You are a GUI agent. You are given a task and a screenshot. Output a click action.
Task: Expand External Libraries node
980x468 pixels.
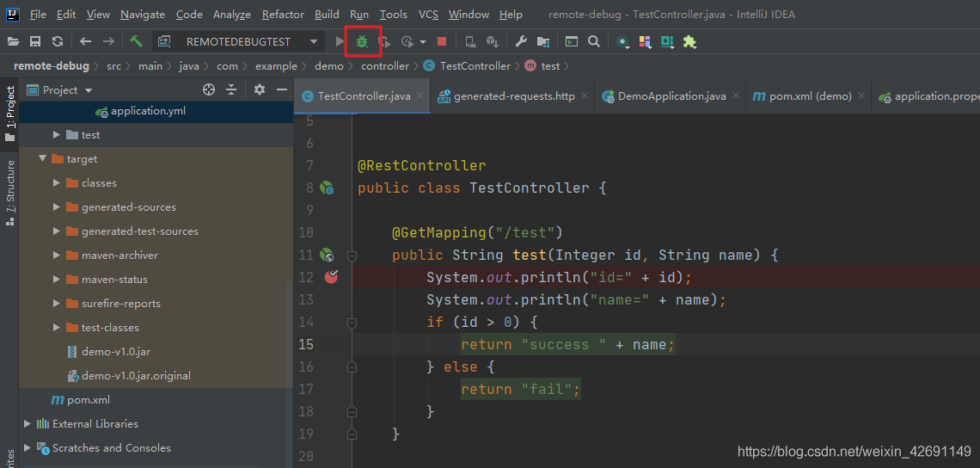27,423
